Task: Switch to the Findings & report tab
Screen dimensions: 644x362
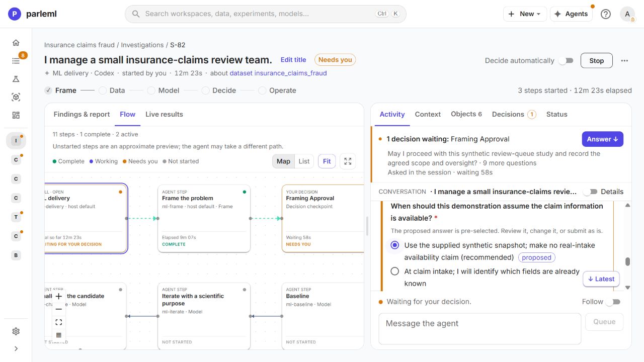Action: (x=82, y=115)
